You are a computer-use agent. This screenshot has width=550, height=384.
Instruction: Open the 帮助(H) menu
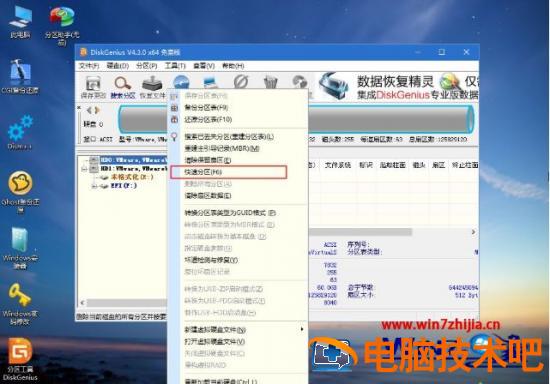tap(233, 66)
